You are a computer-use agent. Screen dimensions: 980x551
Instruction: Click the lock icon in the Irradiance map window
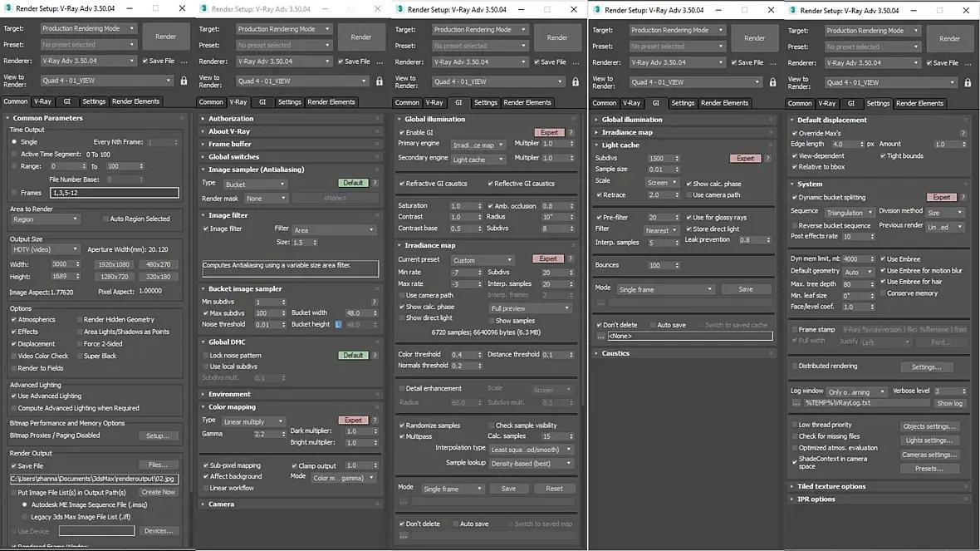[576, 82]
